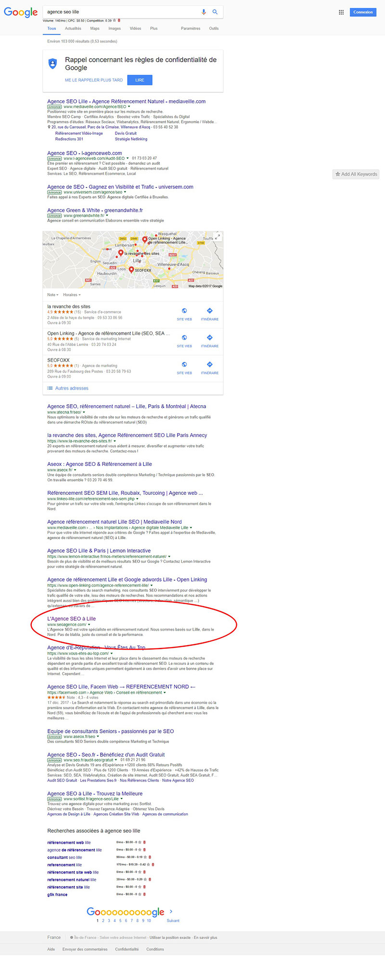Open Lemon Interactive search result
The height and width of the screenshot is (980, 385).
coord(99,551)
